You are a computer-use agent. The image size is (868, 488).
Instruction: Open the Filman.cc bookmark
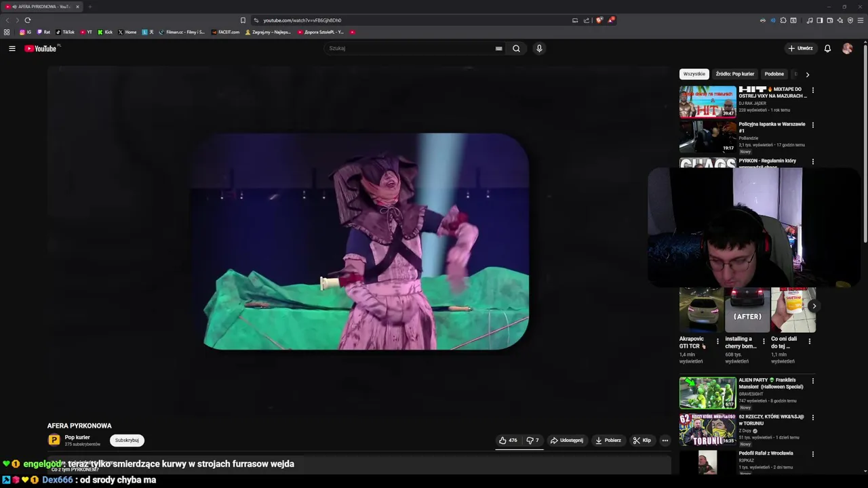[182, 32]
